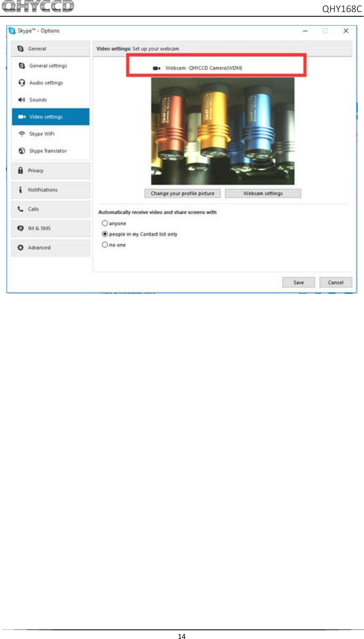Viewport: 364px width, 639px height.
Task: Select the QHYCCD Camera(WDM) webcam entry
Action: [x=215, y=68]
